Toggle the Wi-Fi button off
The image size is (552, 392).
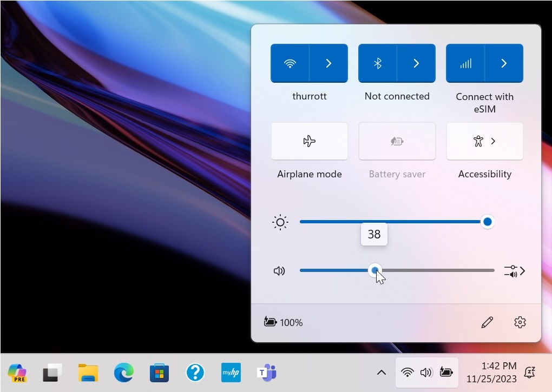click(x=290, y=63)
